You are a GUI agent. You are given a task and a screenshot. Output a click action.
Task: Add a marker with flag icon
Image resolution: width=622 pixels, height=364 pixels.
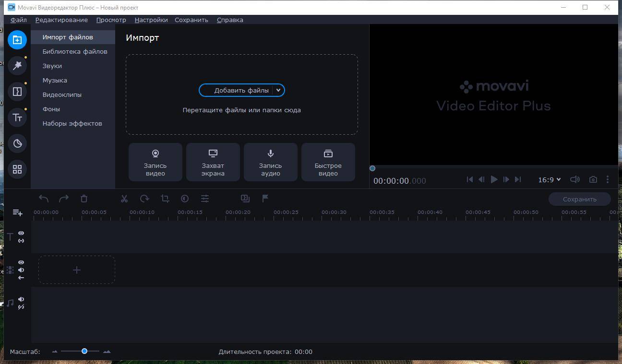265,198
